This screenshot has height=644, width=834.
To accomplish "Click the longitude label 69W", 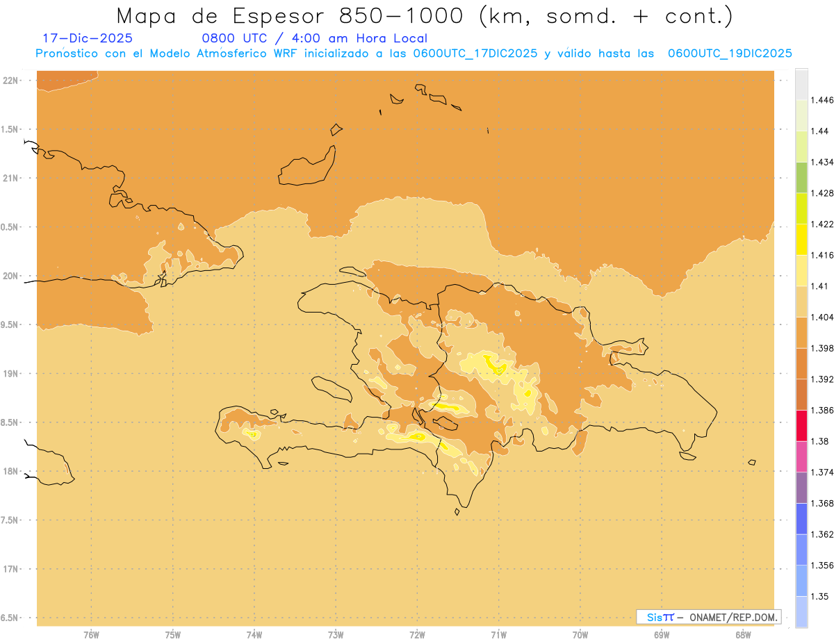I will click(662, 636).
